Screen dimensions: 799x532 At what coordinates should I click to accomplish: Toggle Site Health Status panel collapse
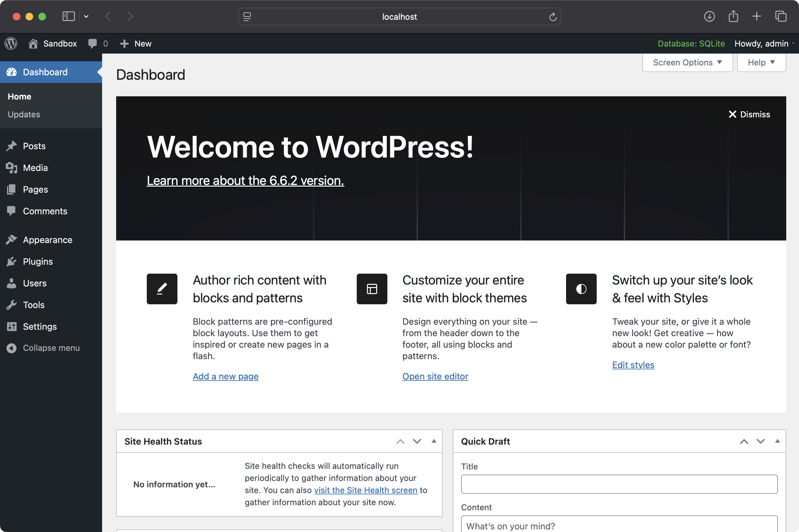click(434, 441)
